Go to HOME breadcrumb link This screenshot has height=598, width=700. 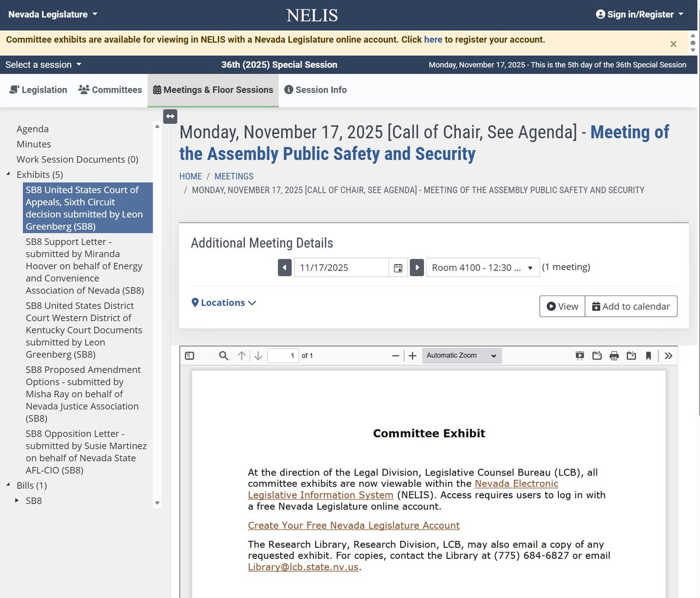[191, 176]
